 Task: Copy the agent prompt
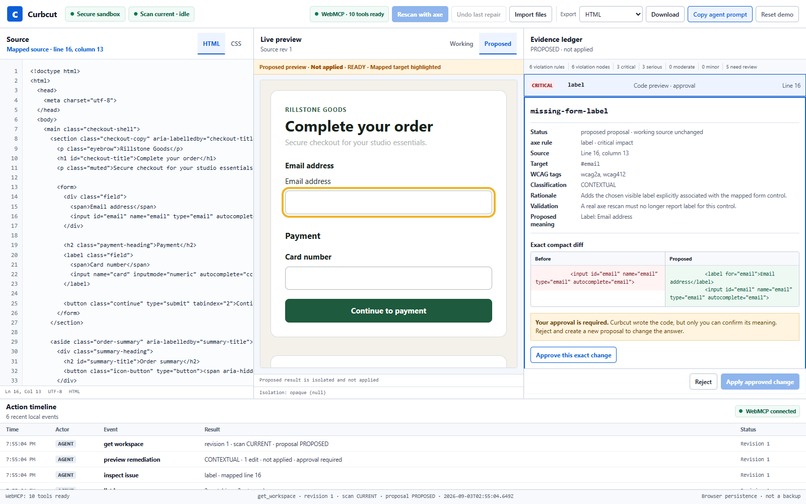click(x=720, y=14)
